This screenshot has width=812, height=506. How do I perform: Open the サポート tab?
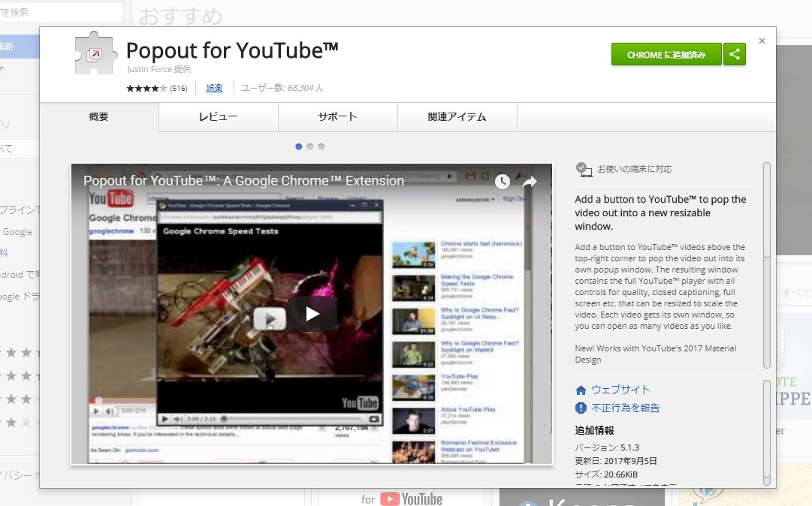pos(337,117)
